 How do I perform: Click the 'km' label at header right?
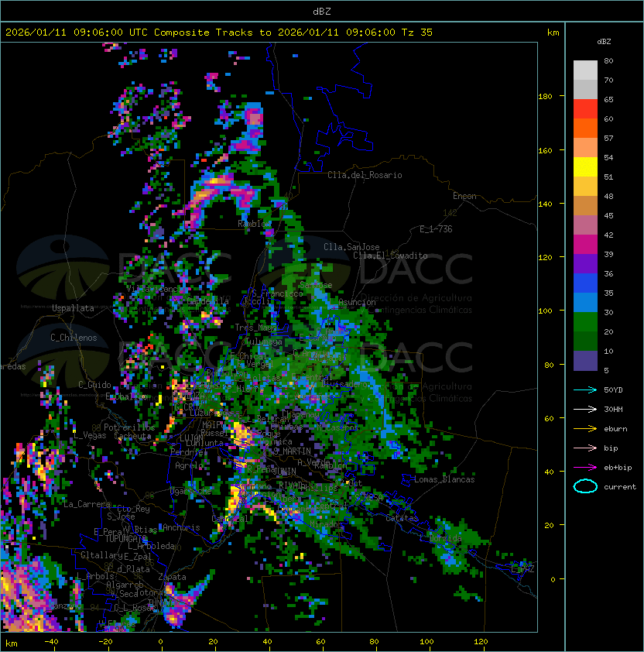[553, 33]
